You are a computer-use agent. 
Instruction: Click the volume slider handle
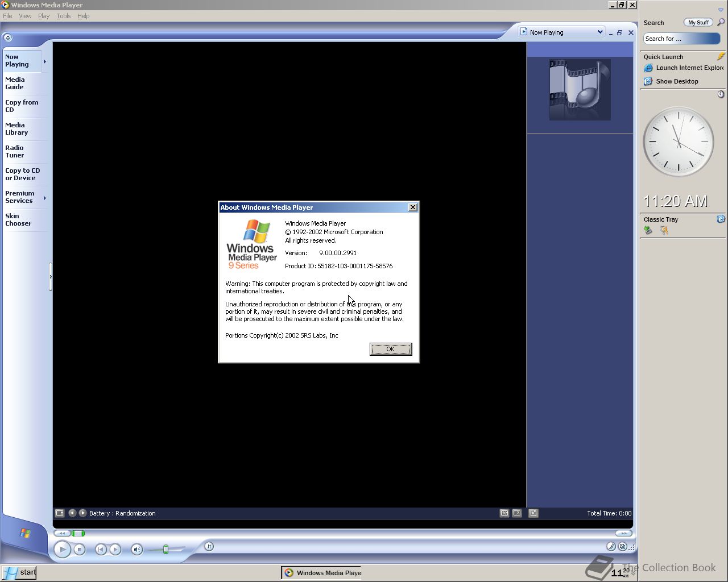tap(166, 550)
